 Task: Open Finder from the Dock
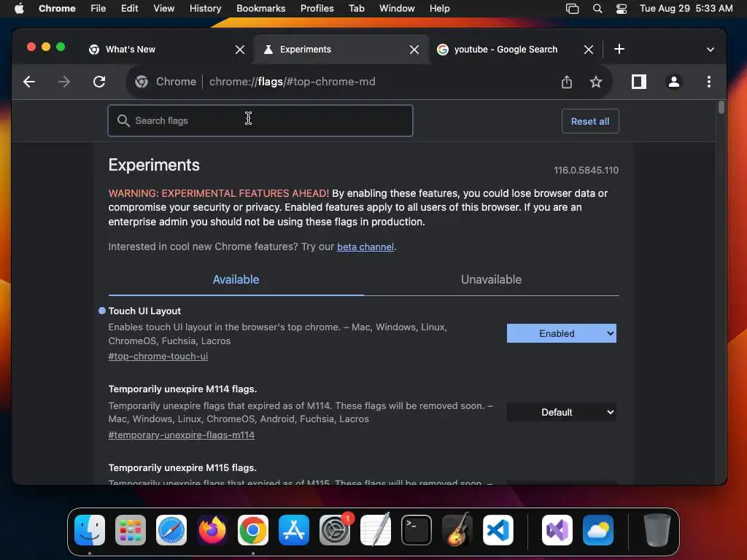tap(90, 530)
